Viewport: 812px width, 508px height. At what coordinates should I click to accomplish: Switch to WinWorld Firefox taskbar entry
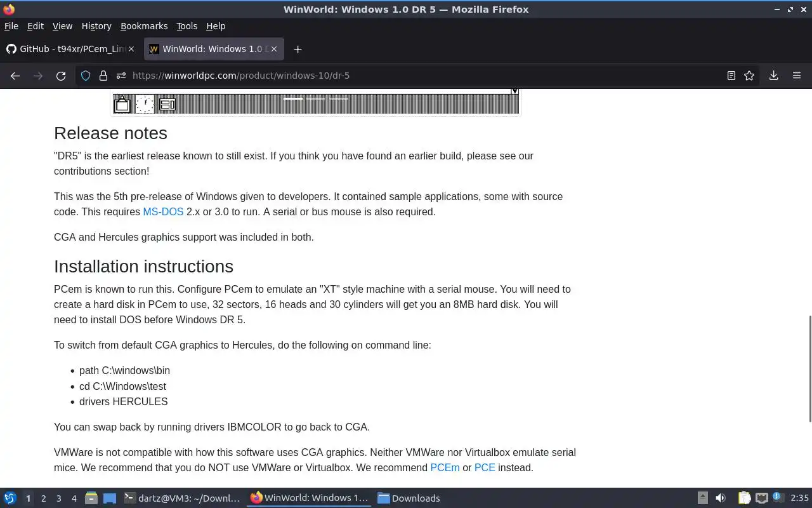click(x=310, y=498)
